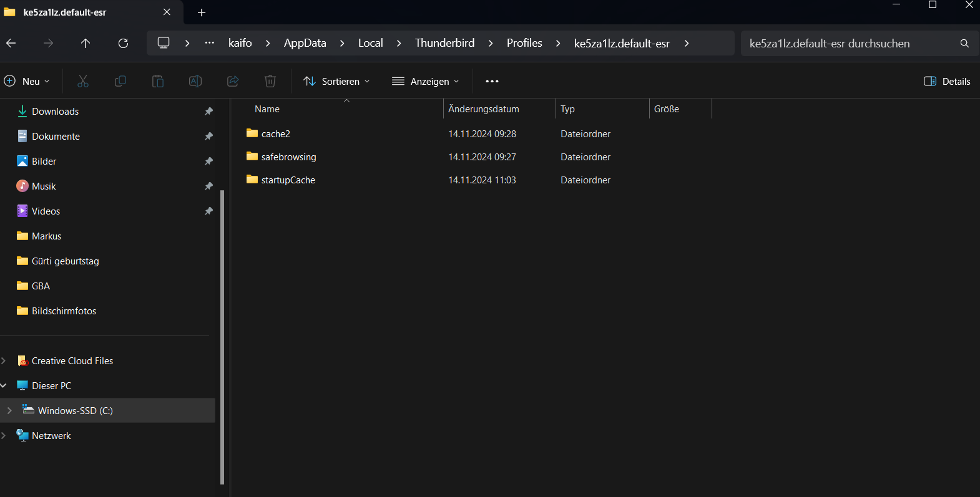Click the Rename icon in toolbar
The image size is (980, 497).
[x=195, y=81]
